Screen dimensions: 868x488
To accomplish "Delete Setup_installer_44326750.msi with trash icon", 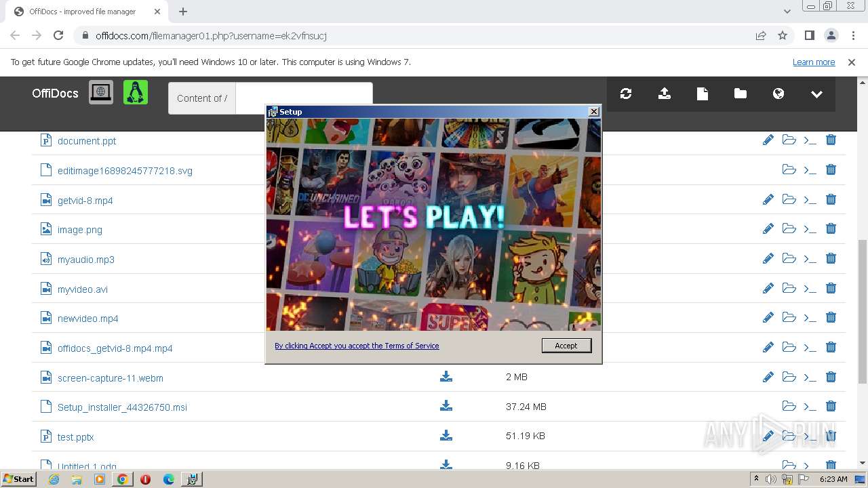I will coord(831,406).
